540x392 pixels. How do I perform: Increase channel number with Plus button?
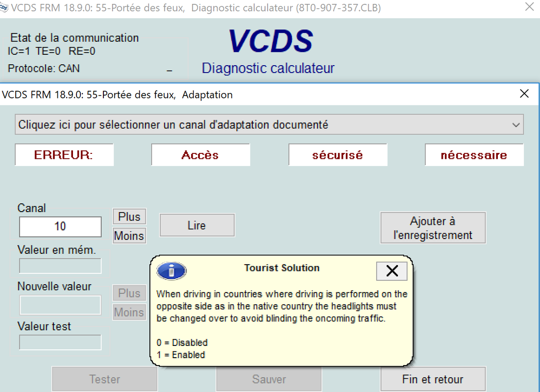[129, 217]
